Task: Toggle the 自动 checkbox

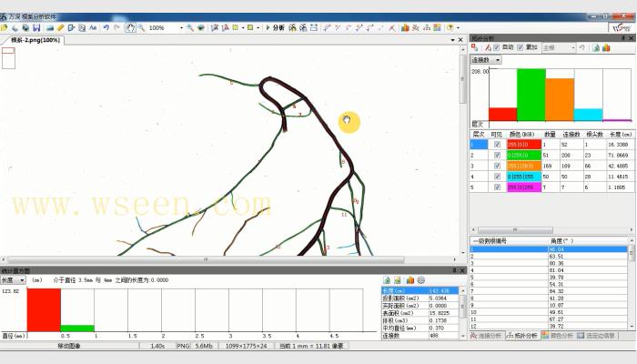Action: point(497,47)
